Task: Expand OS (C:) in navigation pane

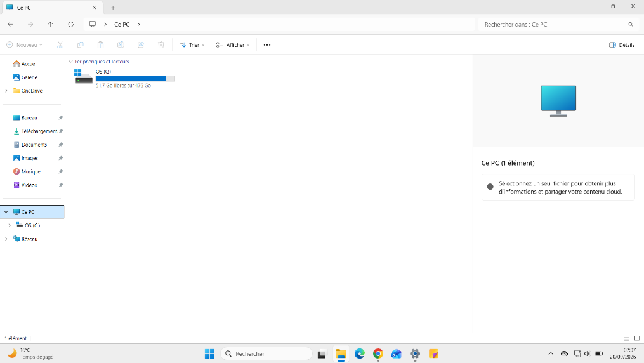Action: 10,225
